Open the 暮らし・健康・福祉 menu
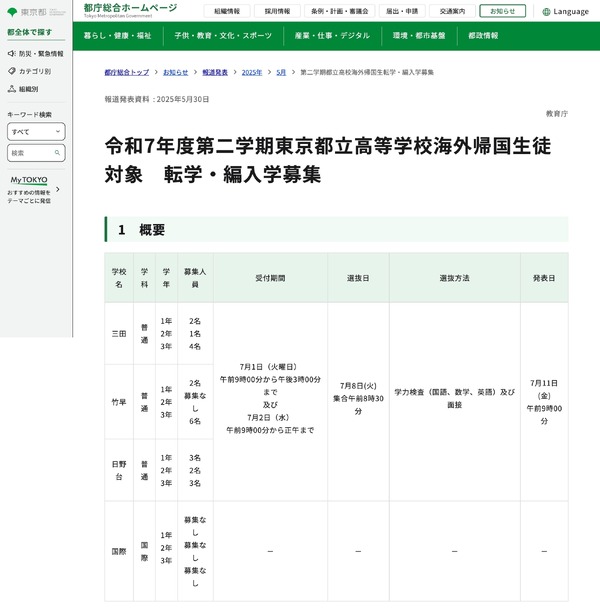This screenshot has width=600, height=612. [118, 35]
